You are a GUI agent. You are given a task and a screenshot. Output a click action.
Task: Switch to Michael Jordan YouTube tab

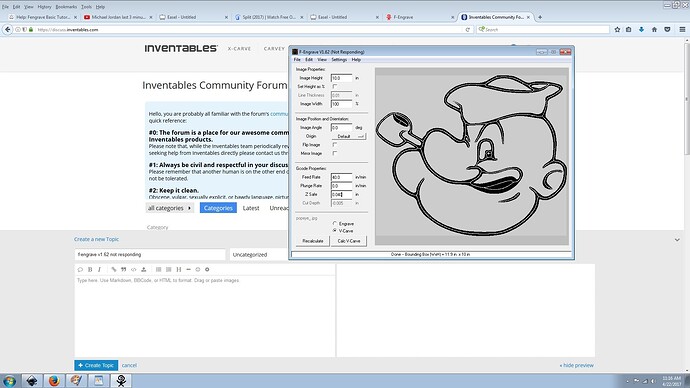[x=117, y=17]
